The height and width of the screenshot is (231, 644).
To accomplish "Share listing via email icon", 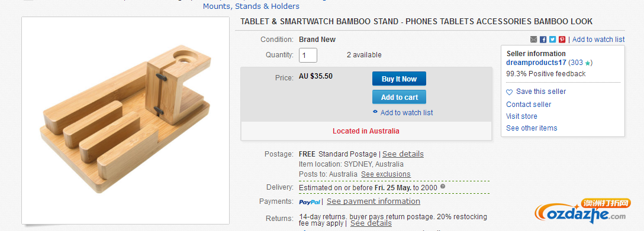I will [533, 40].
